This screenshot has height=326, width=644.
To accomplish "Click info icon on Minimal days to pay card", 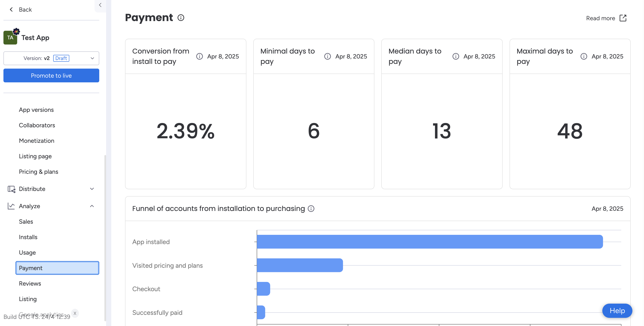I will click(x=327, y=56).
